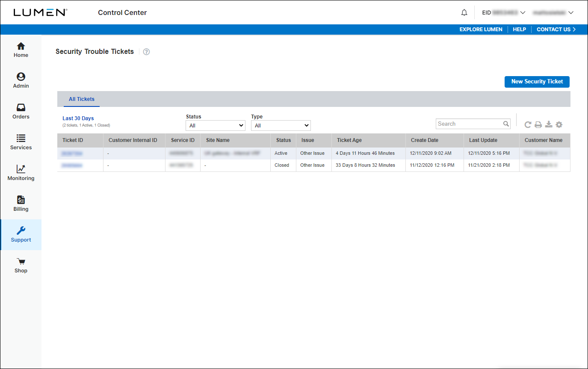Click Other Issue in Closed row
This screenshot has width=588, height=369.
pyautogui.click(x=312, y=165)
